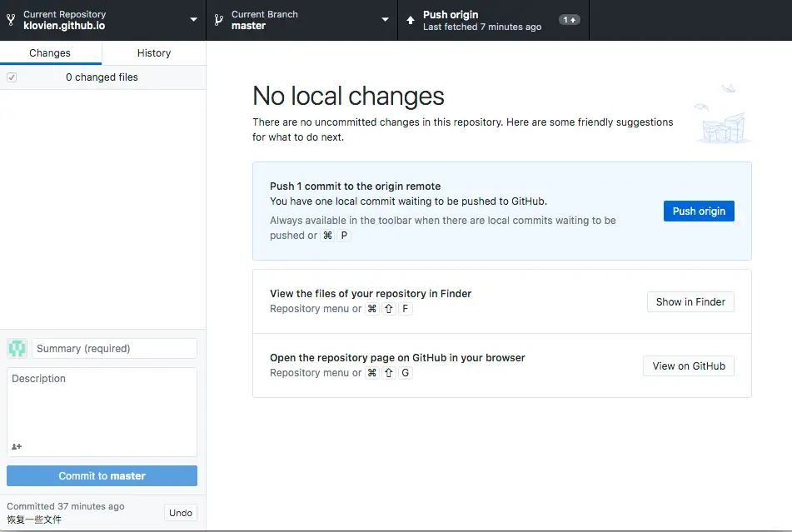
Task: Click the commit author avatar
Action: tap(17, 349)
